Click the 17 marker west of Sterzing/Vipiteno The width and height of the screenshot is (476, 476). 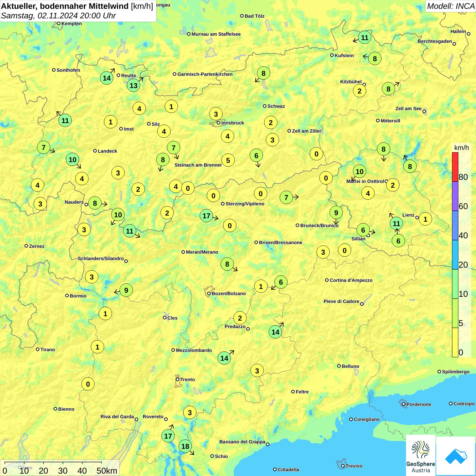[206, 216]
